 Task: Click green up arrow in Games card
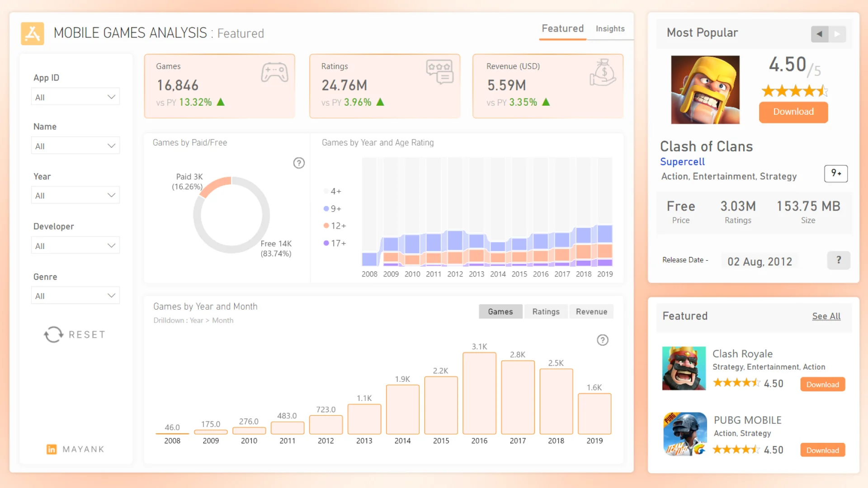click(221, 102)
